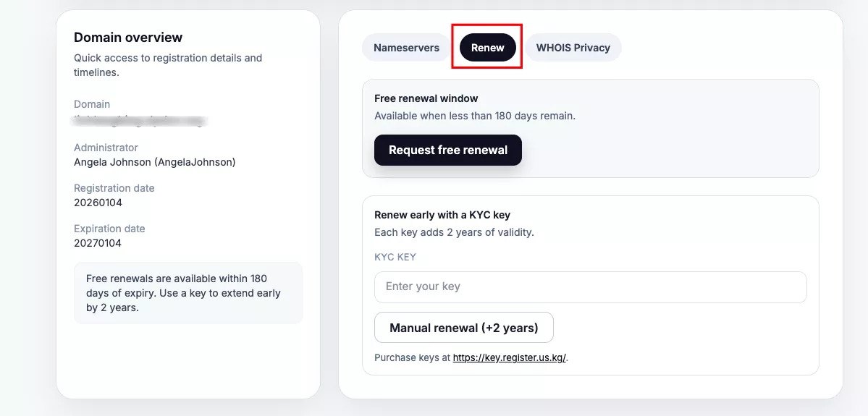Click Renew early with a KYC key heading
Screen dimensions: 868x416
coord(442,215)
